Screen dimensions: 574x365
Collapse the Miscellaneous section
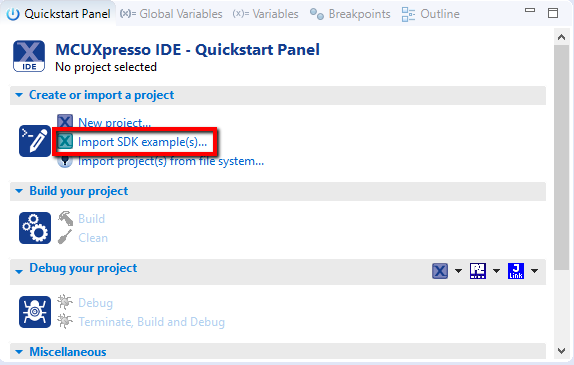click(19, 352)
